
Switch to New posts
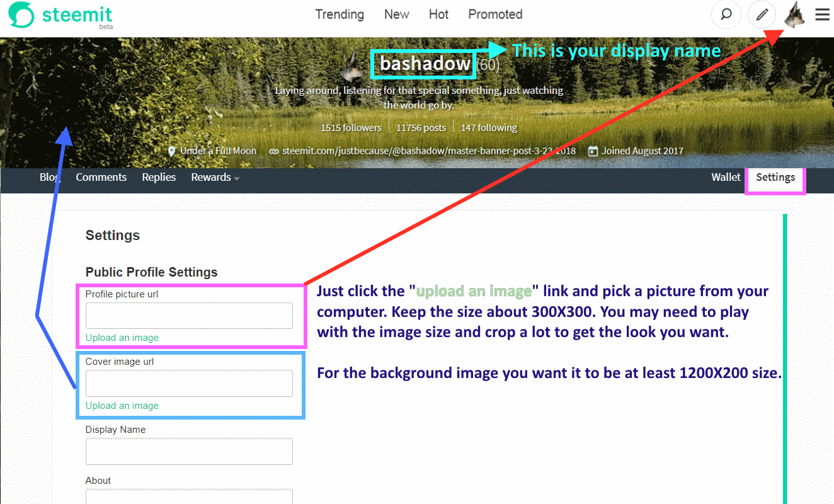coord(397,14)
